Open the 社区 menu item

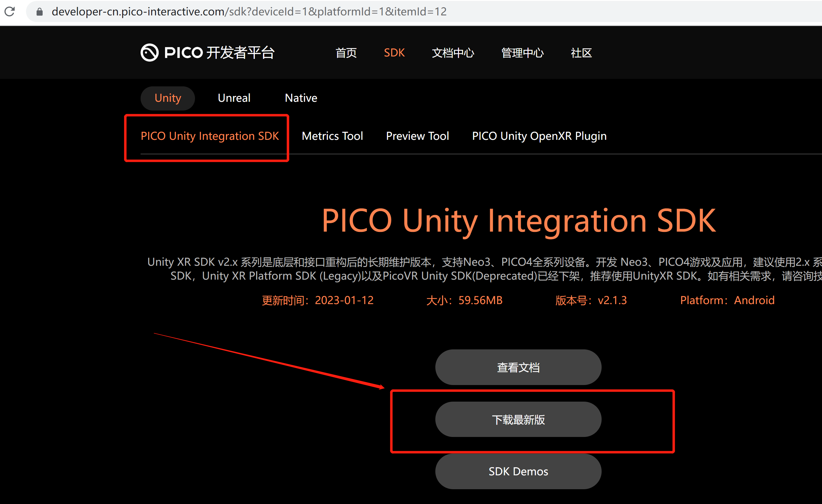point(581,53)
